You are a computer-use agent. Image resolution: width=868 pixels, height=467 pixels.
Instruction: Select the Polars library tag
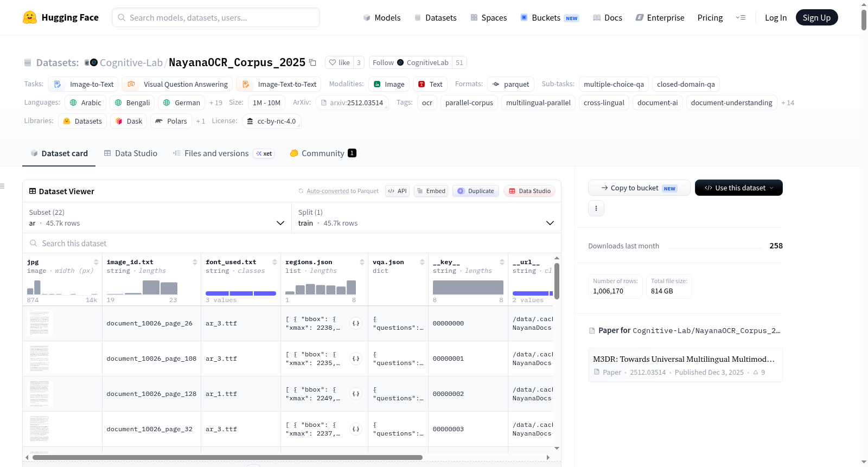pyautogui.click(x=171, y=121)
